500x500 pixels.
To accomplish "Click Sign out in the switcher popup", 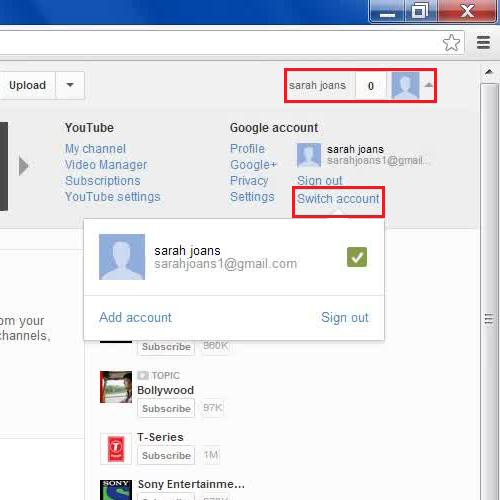I will 345,317.
